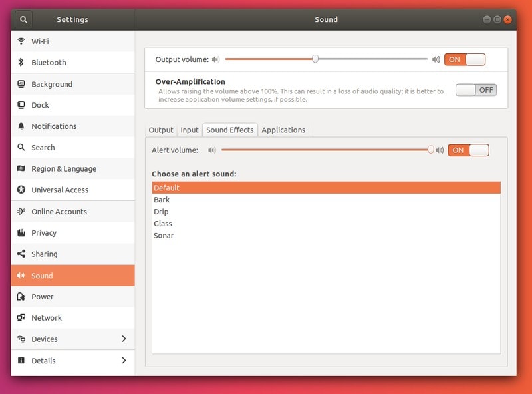Screen dimensions: 532x394
Task: Enable the Over-Amplification switch
Action: point(475,90)
